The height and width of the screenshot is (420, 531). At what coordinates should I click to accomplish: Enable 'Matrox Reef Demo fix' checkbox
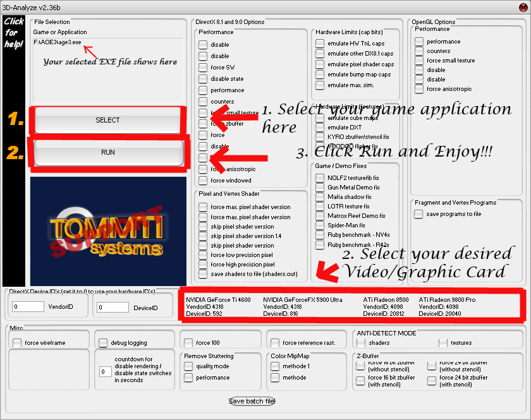320,215
